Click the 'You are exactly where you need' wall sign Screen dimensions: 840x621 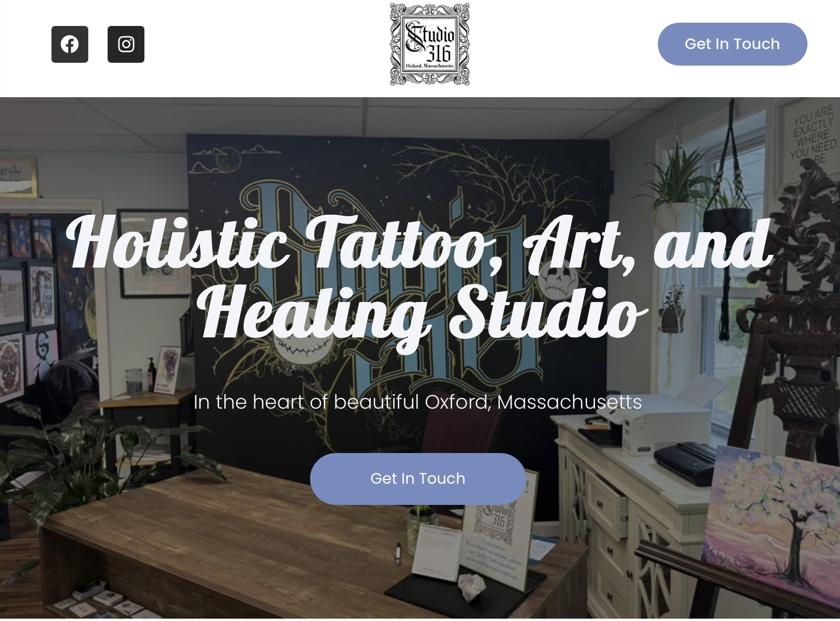pyautogui.click(x=813, y=137)
